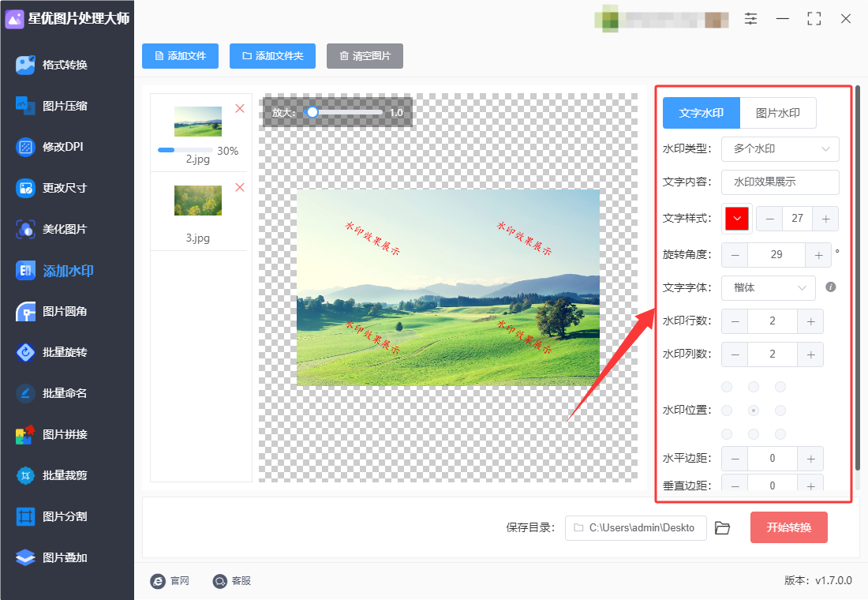Click the landscape preview image
868x600 pixels.
pos(448,287)
